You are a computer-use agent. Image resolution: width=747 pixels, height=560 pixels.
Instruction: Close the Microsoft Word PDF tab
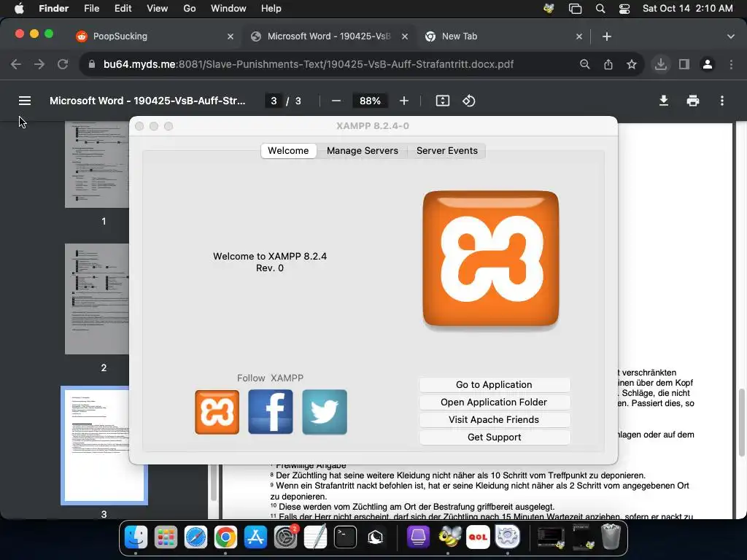(x=404, y=36)
